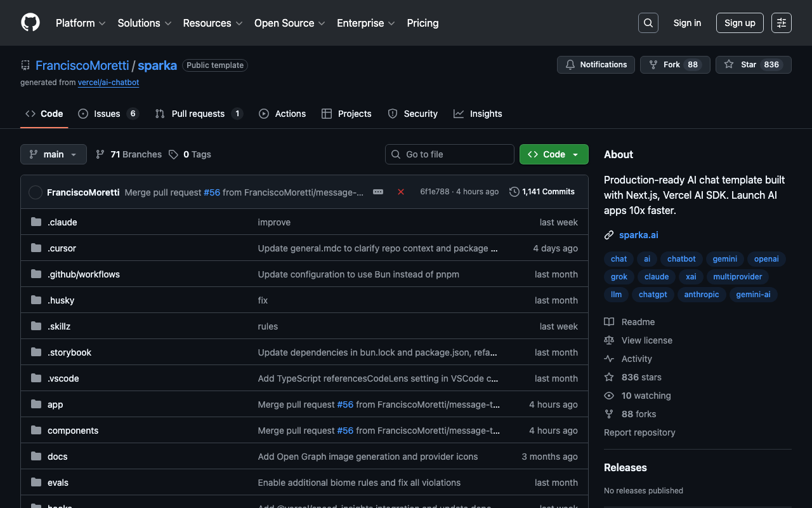Open appearance settings icon in header
The image size is (812, 508).
point(781,23)
